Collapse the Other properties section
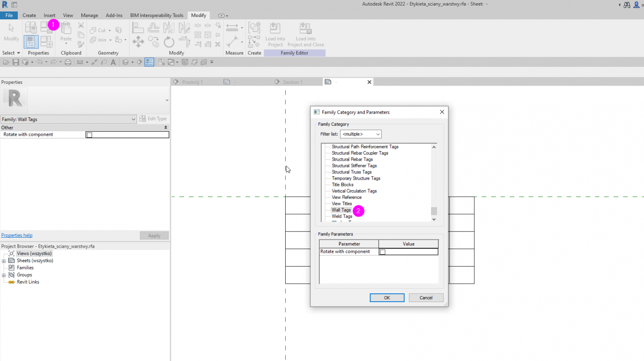644x361 pixels. [x=166, y=128]
